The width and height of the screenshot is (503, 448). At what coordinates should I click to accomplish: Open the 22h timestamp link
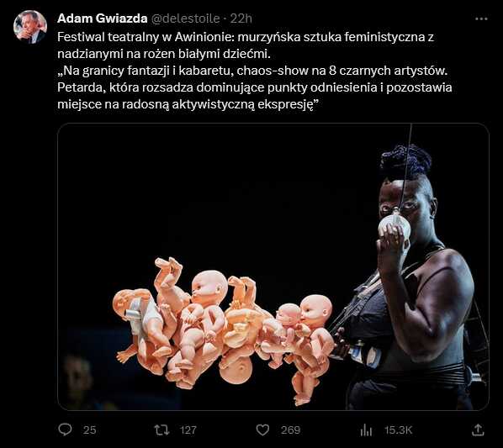(x=241, y=18)
